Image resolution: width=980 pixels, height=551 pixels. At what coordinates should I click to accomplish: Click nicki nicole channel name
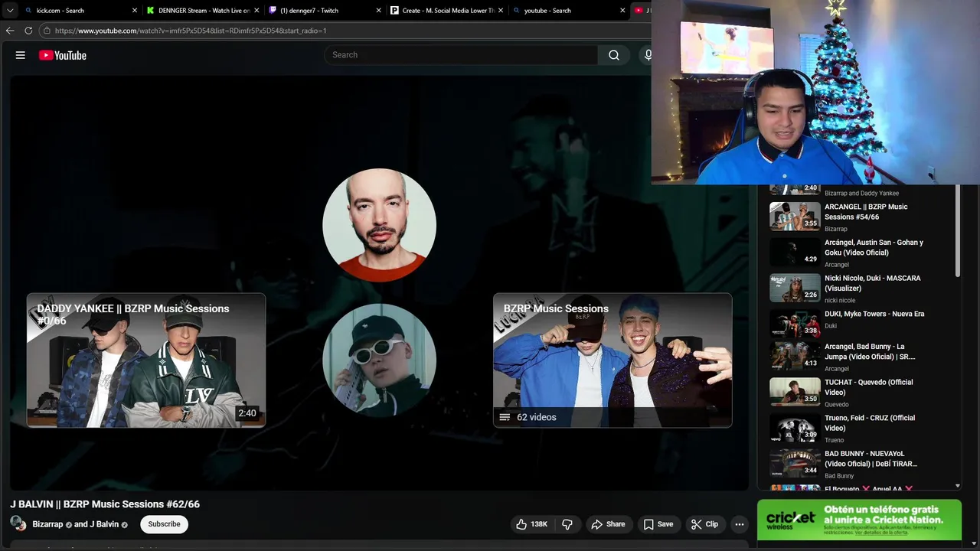[840, 300]
